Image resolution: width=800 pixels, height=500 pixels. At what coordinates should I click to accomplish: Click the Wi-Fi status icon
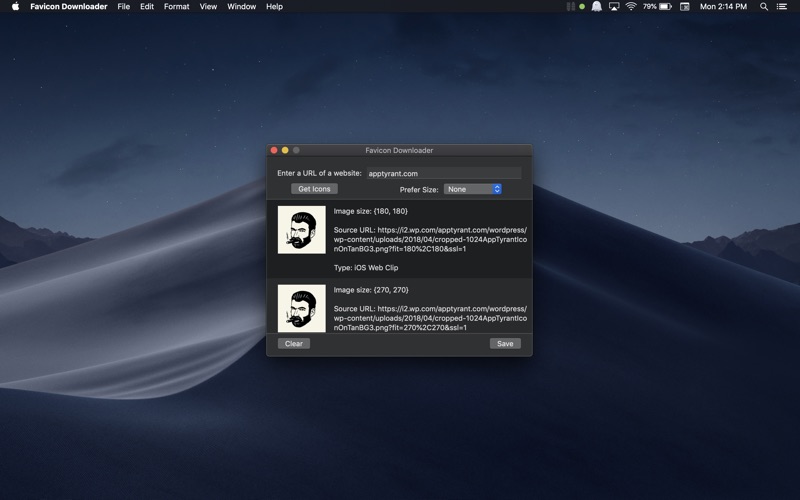(x=631, y=7)
